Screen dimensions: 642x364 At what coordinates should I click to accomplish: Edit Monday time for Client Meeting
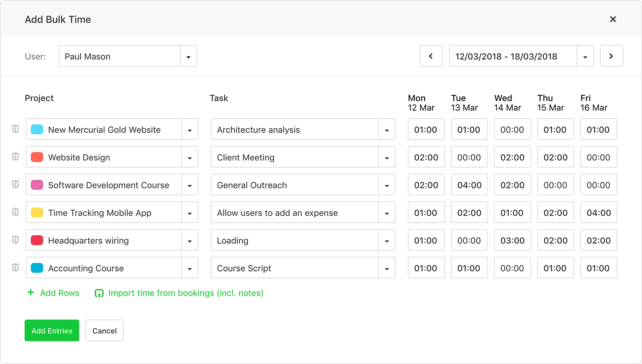(x=426, y=158)
